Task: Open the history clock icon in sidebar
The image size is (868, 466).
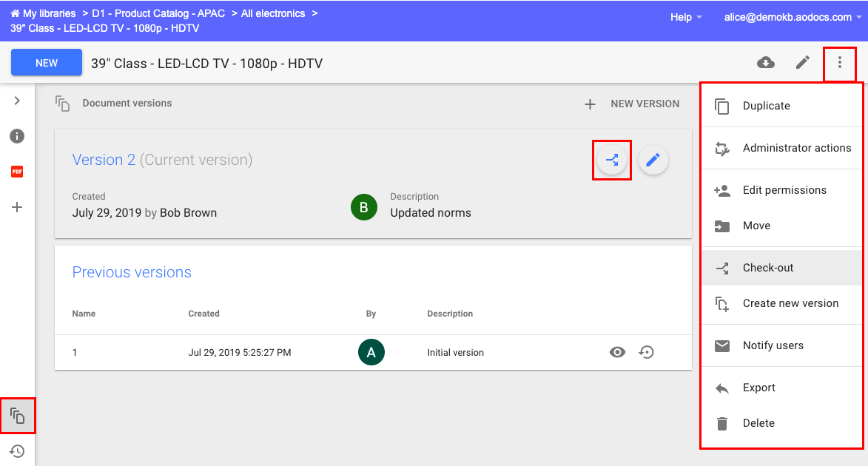Action: (x=17, y=450)
